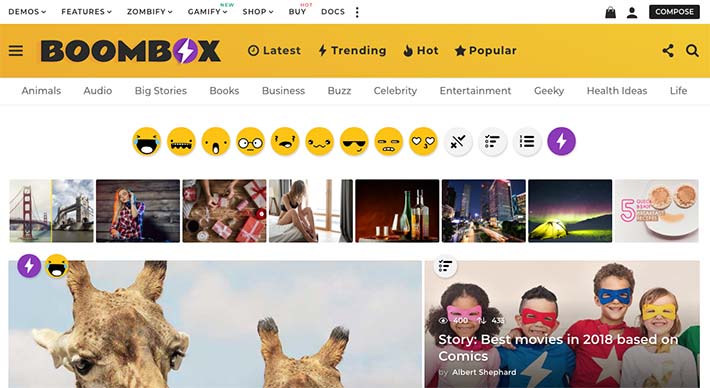Open the Celebrity category

coord(395,91)
